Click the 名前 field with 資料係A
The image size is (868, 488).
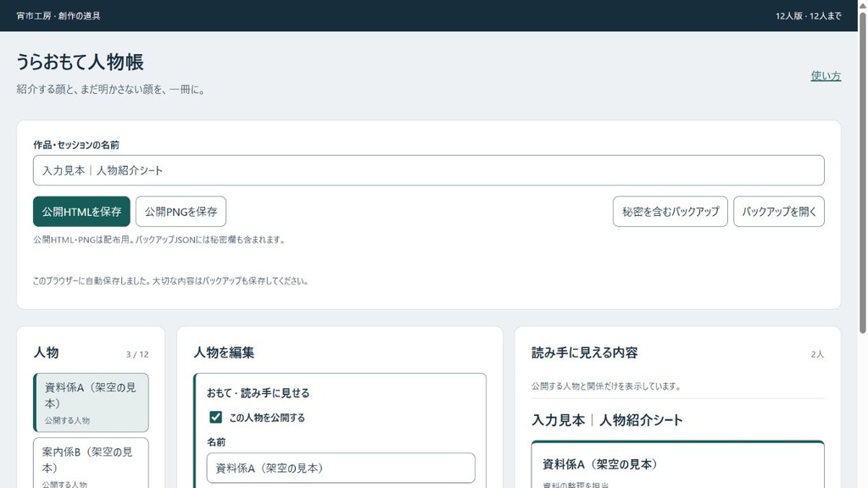click(x=341, y=468)
